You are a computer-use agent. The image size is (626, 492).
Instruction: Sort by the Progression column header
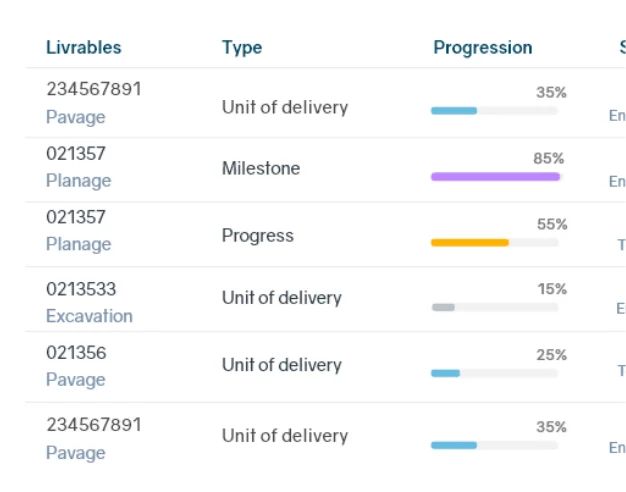click(482, 47)
